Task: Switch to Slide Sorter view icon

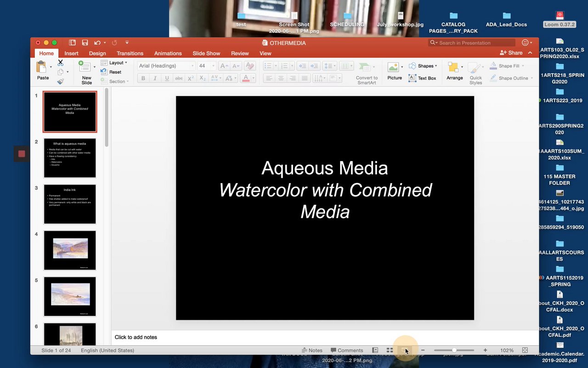Action: [x=390, y=350]
